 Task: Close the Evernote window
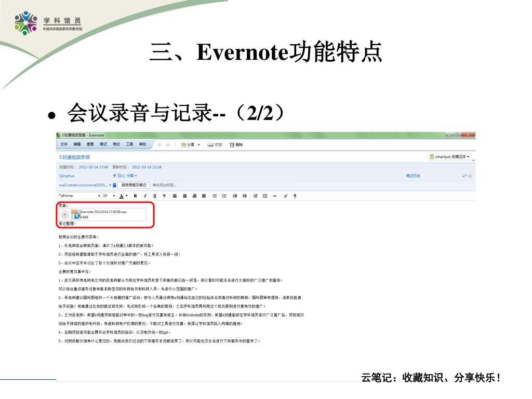468,135
